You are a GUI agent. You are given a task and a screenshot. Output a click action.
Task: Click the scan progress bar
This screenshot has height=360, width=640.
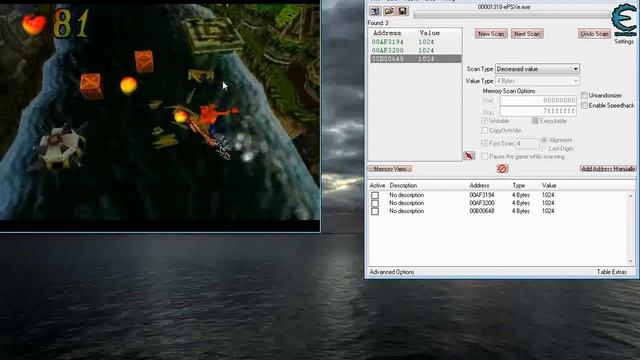click(x=512, y=15)
